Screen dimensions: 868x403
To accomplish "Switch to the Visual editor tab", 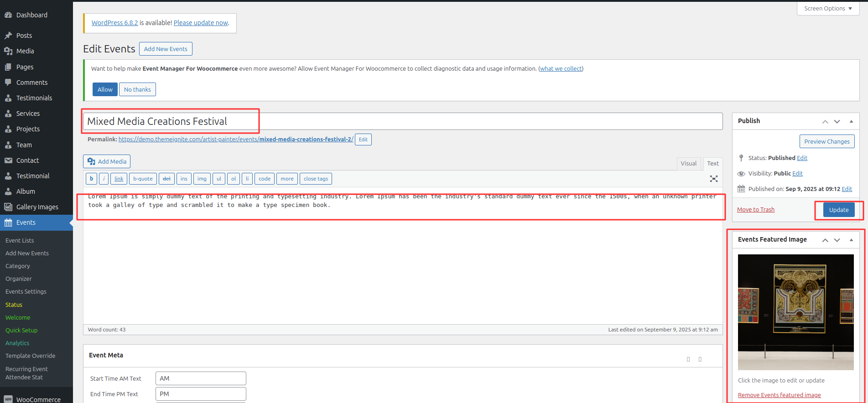I will (x=688, y=164).
